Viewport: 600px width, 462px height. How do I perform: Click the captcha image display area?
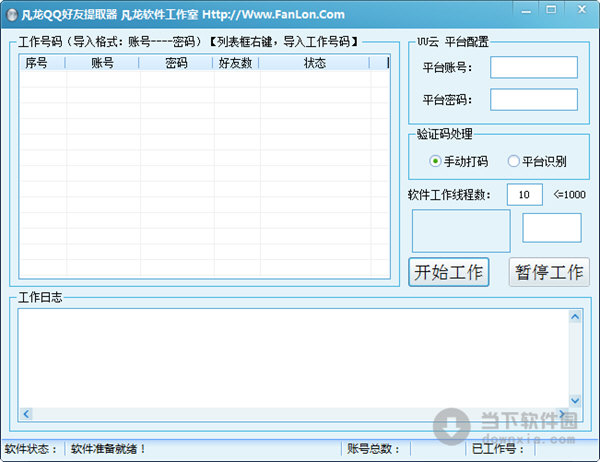tap(461, 231)
